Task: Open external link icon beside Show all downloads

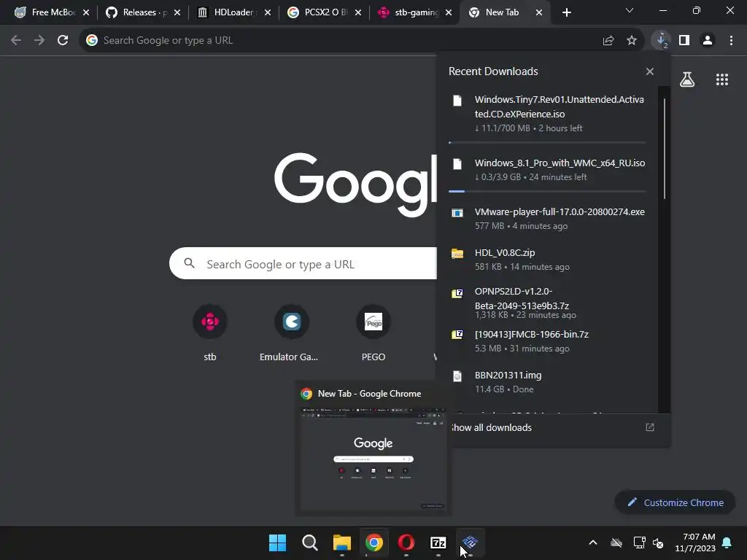Action: (x=650, y=427)
